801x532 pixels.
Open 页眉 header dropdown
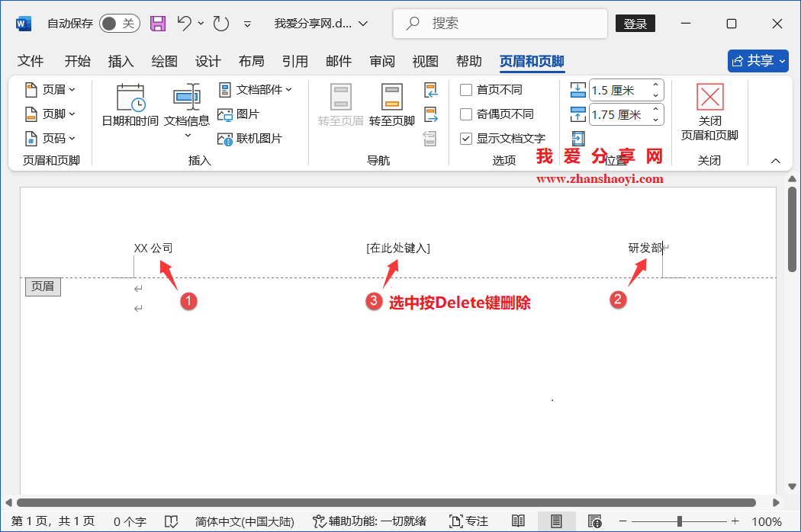click(50, 90)
